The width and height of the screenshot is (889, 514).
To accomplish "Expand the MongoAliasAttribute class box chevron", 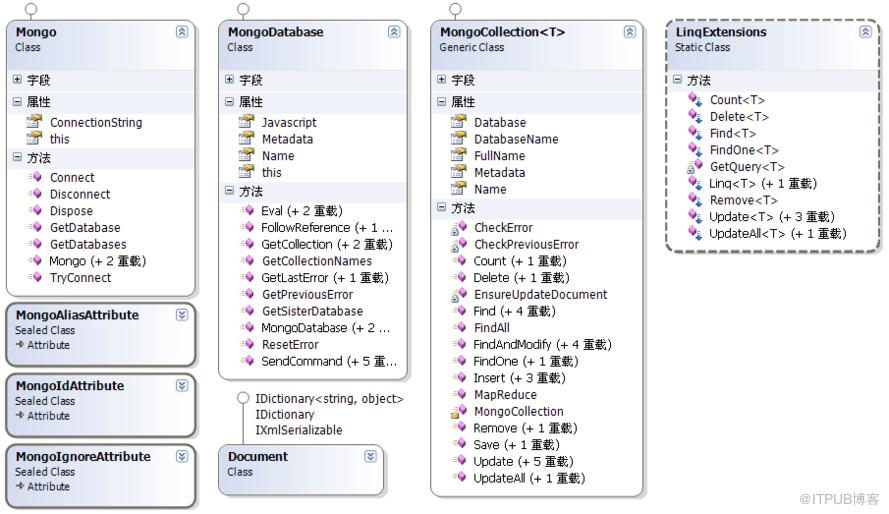I will point(181,315).
